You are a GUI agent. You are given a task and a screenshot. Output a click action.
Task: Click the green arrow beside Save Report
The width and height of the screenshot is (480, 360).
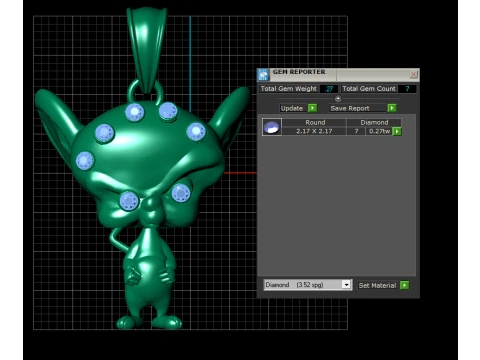coord(392,108)
